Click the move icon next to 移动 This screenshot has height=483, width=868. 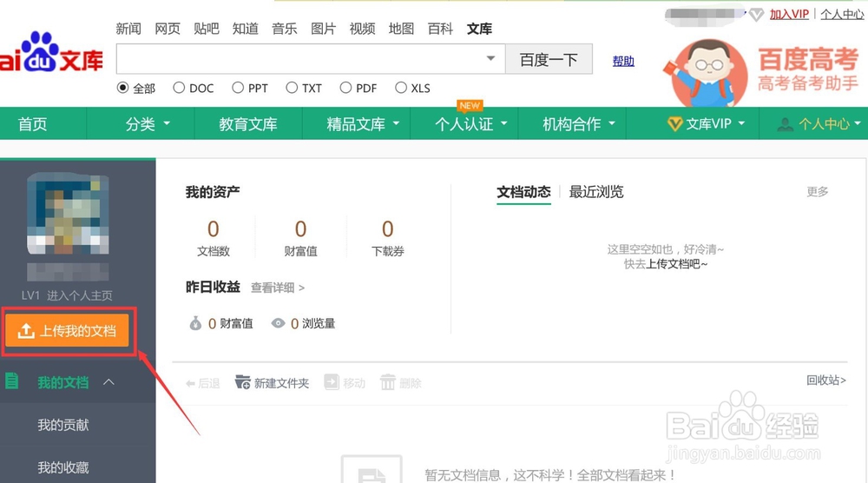tap(332, 382)
